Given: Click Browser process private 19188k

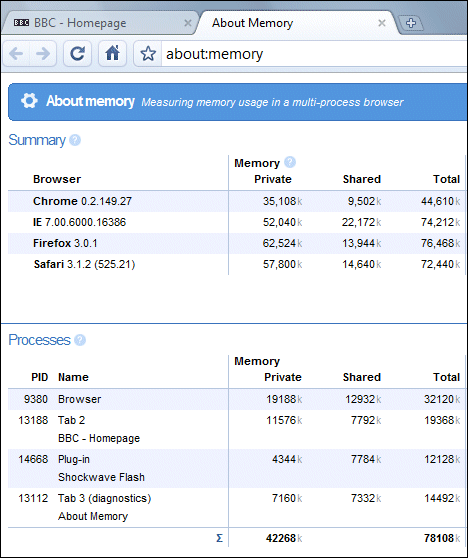Looking at the screenshot, I should (284, 399).
